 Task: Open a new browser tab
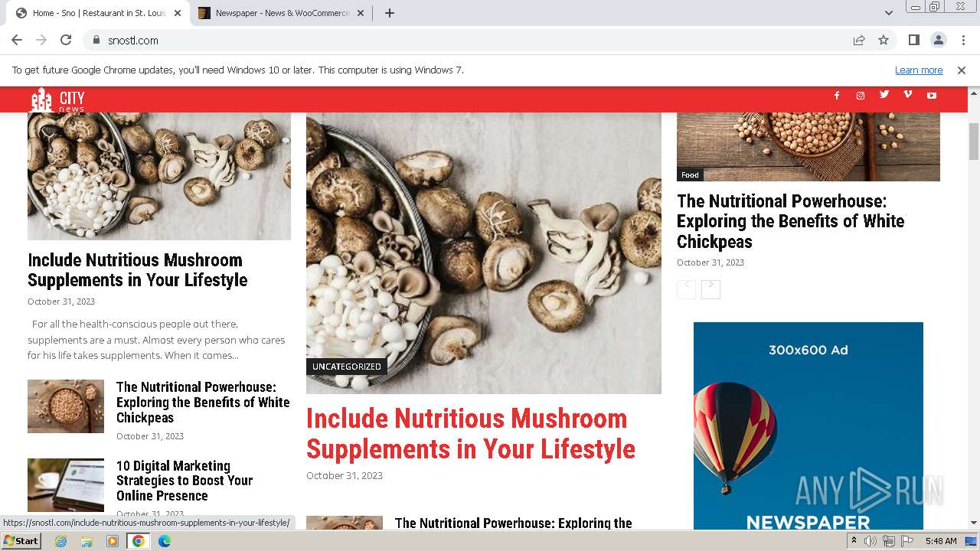390,13
